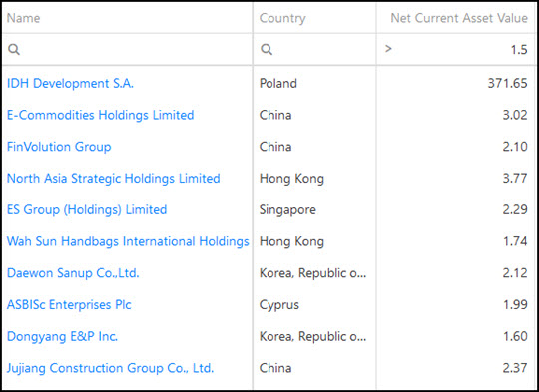539x392 pixels.
Task: Open E-Commodities Holdings Limited link
Action: point(101,115)
